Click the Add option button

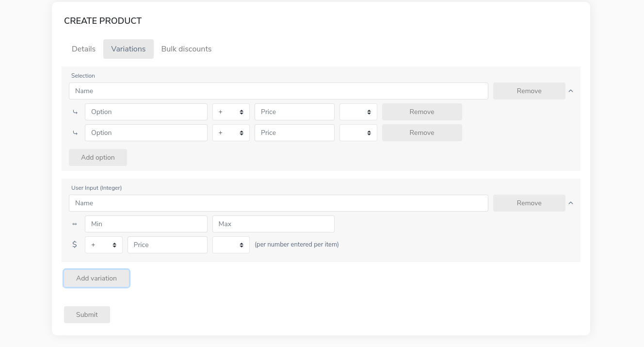pyautogui.click(x=98, y=157)
